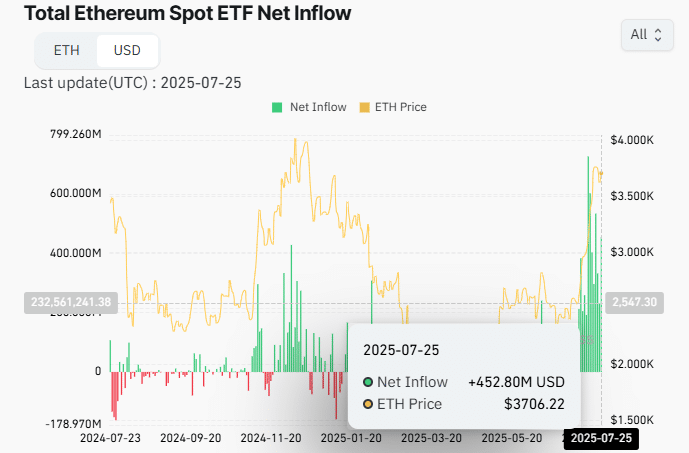Click the up-down chevron beside All
Screen dimensions: 689x453
(658, 35)
